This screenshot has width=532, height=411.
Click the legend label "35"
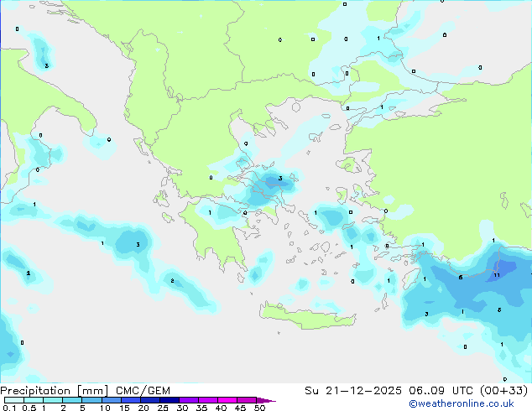[201, 408]
